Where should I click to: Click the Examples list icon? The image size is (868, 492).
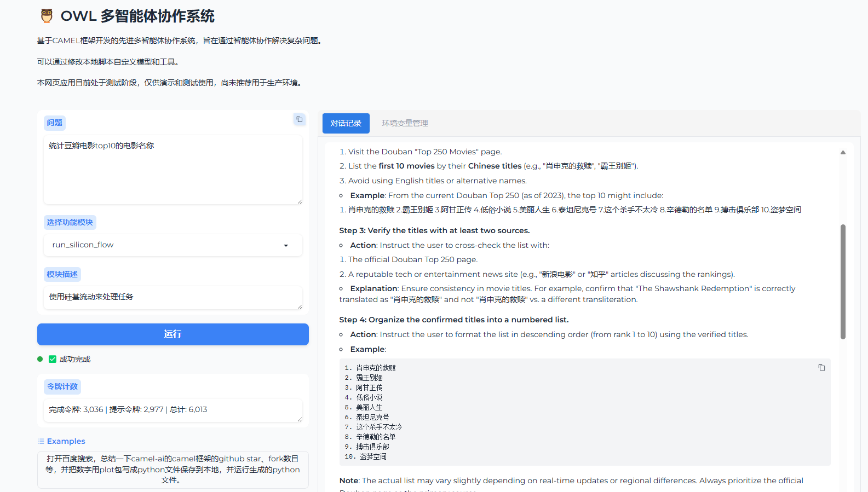tap(41, 441)
